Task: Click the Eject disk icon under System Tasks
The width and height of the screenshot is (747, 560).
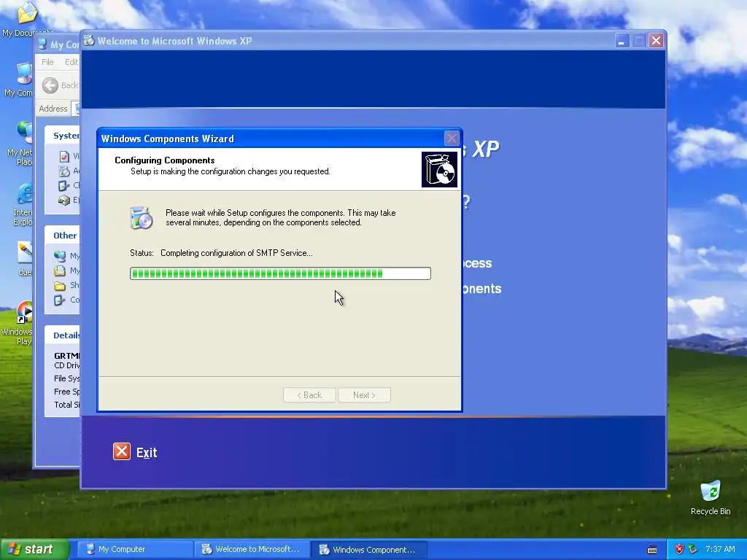Action: click(64, 201)
